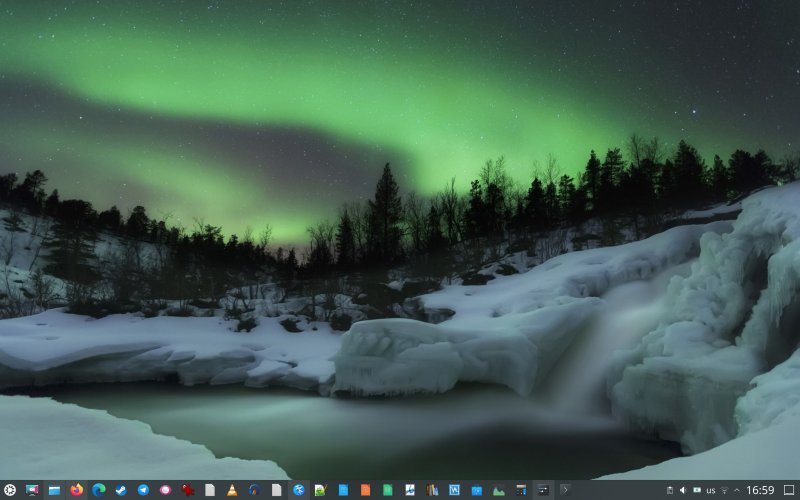Open the KDE application launcher menu
Image resolution: width=800 pixels, height=500 pixels.
[10, 490]
